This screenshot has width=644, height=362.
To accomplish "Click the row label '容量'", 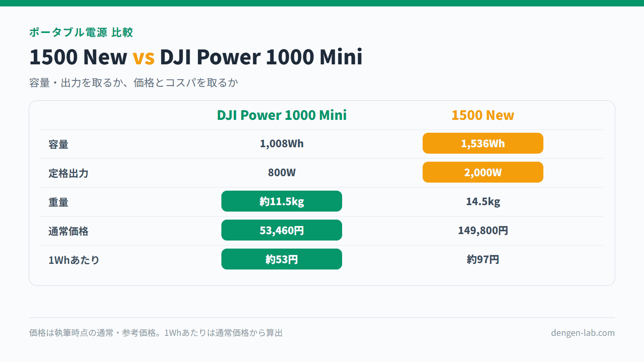I will click(x=58, y=144).
